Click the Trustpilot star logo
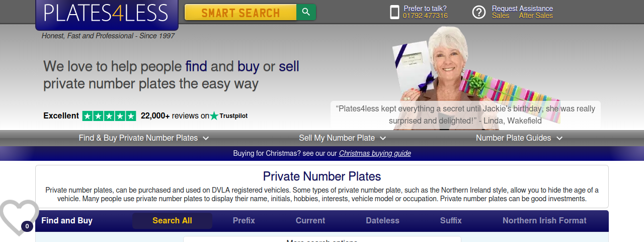 [214, 116]
